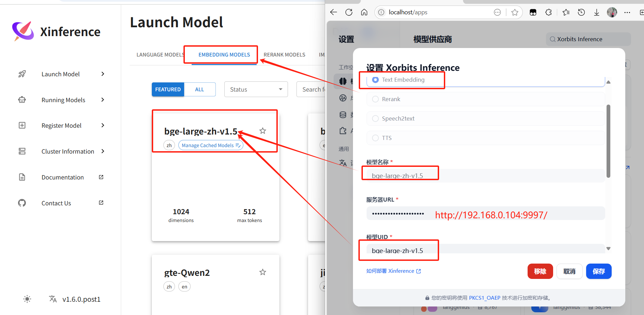This screenshot has height=315, width=644.
Task: Open browser history icon
Action: (x=581, y=12)
